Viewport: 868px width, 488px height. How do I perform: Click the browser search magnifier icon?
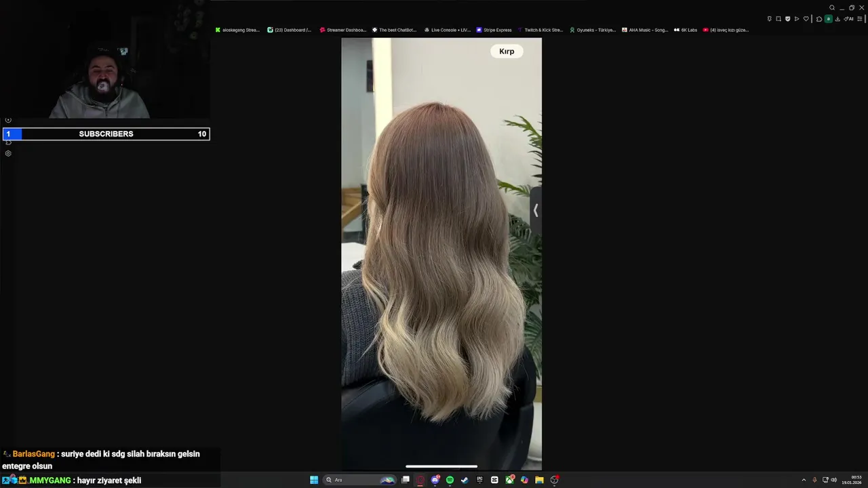832,7
